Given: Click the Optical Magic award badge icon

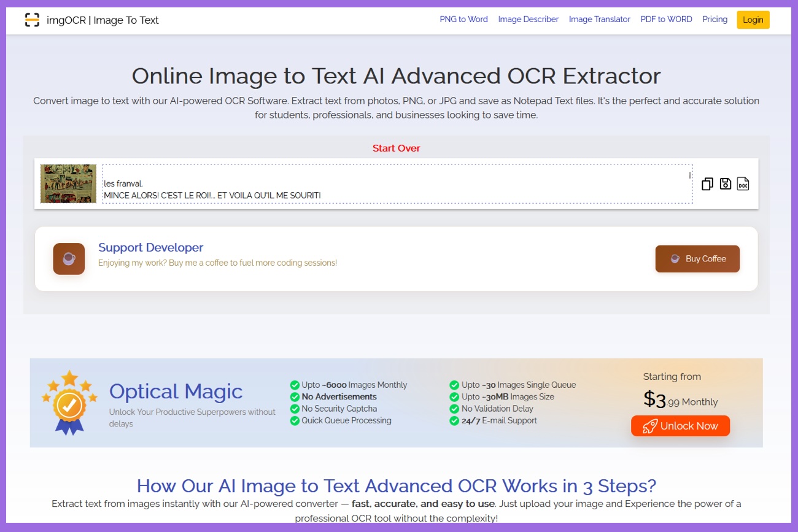Looking at the screenshot, I should [69, 403].
